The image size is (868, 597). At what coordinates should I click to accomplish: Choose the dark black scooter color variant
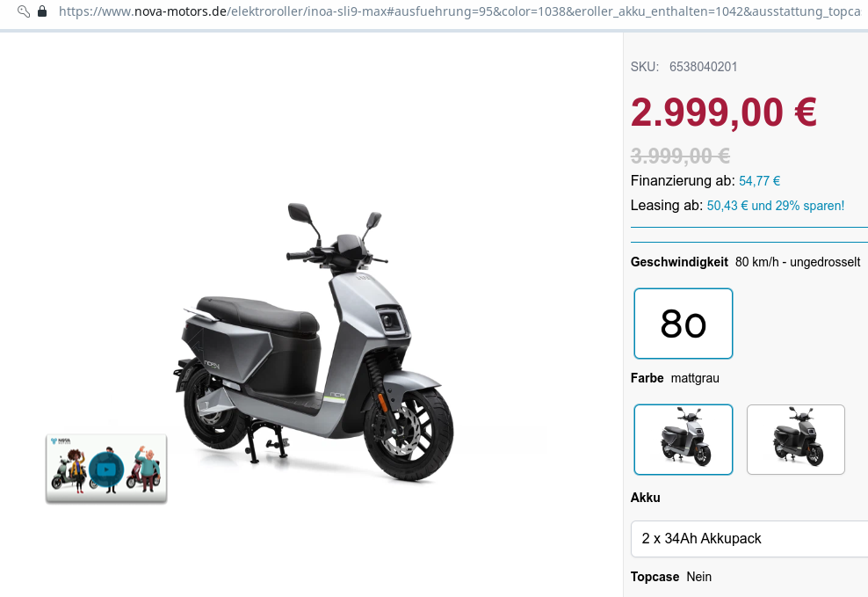[x=795, y=440]
